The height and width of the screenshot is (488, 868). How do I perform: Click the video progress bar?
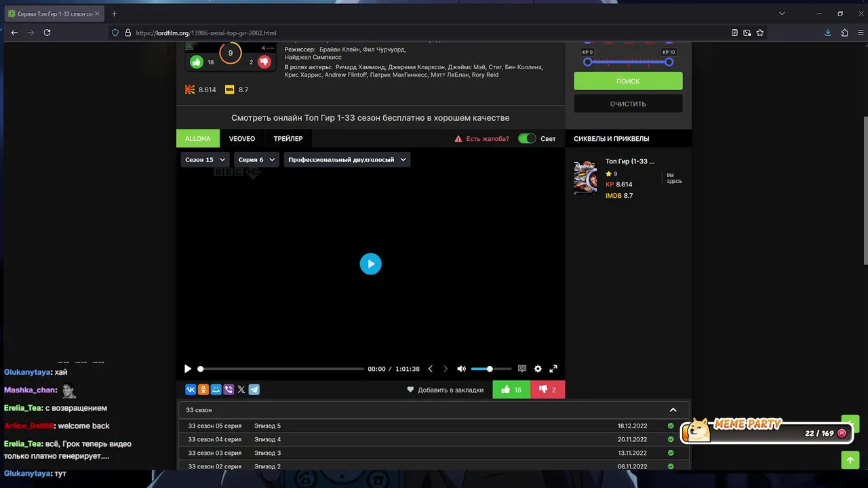[x=281, y=369]
